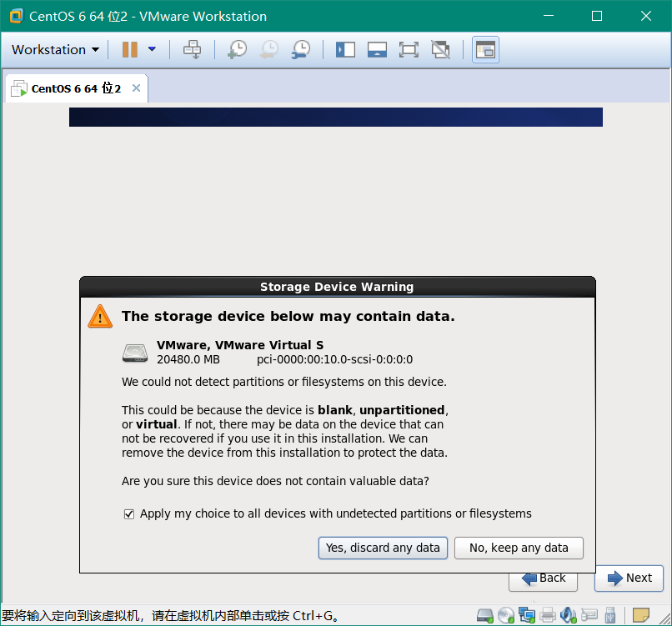Click the resize grip in status bar

click(665, 619)
